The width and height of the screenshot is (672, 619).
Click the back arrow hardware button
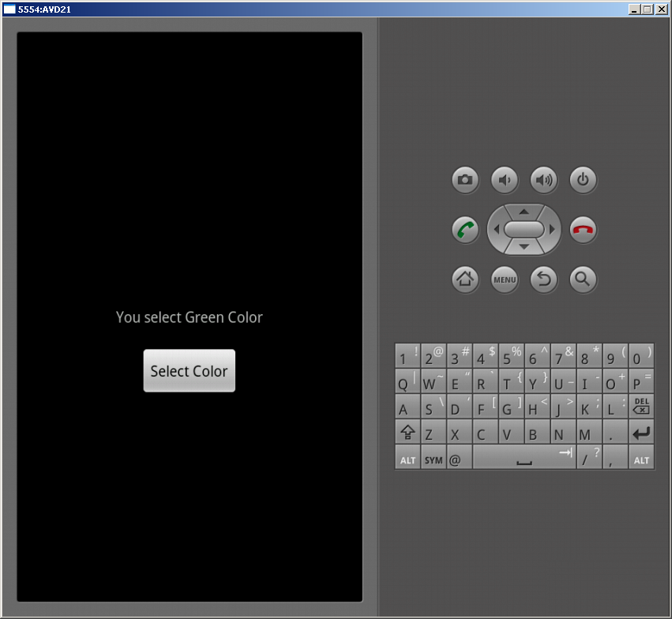543,279
